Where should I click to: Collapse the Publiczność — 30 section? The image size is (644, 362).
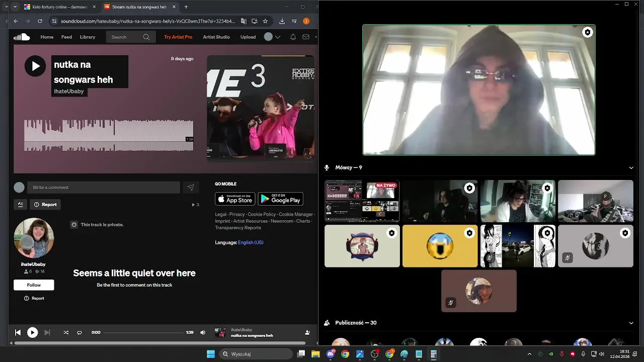pyautogui.click(x=631, y=323)
